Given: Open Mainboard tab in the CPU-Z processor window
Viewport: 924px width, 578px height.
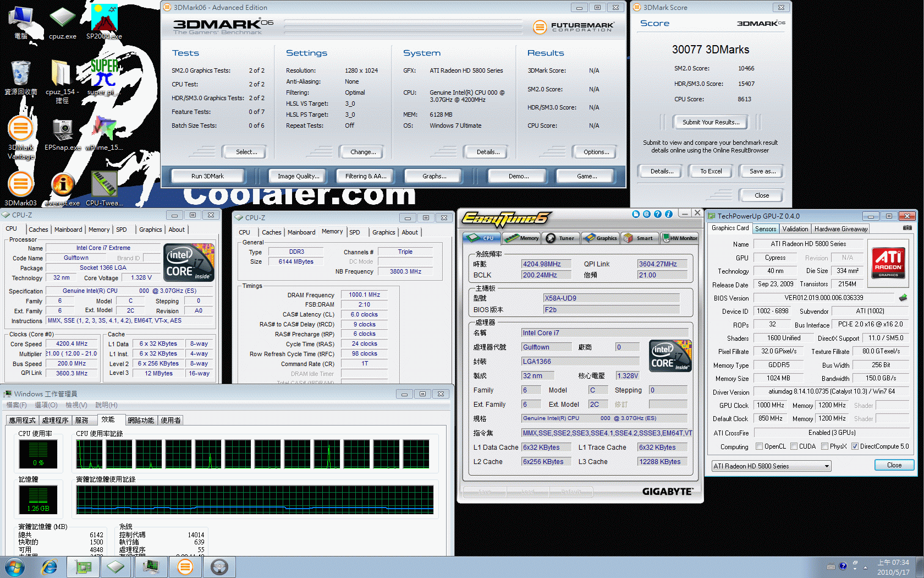Looking at the screenshot, I should 68,230.
